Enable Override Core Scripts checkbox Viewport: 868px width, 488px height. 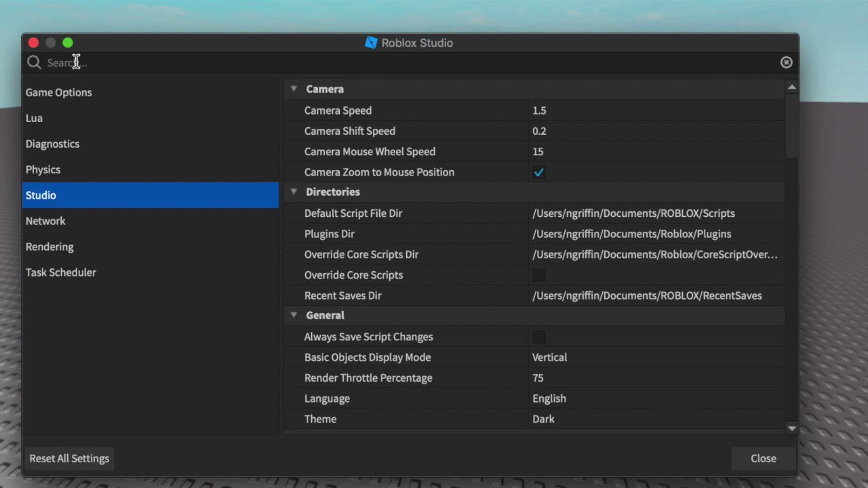[x=539, y=275]
